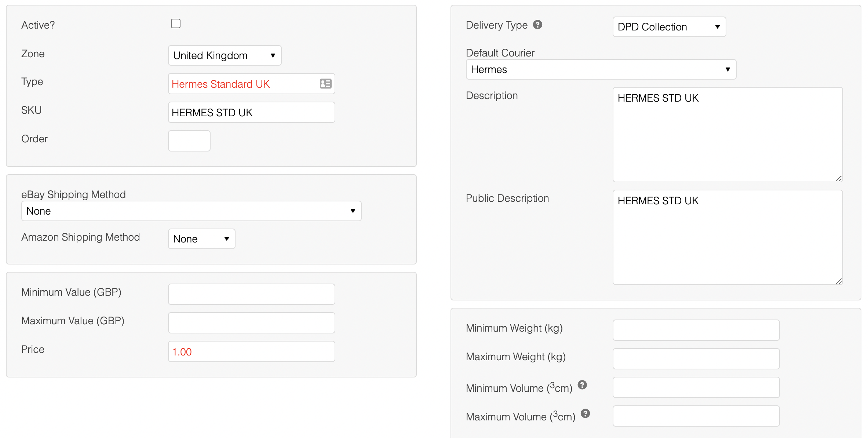868x438 pixels.
Task: Focus the Price field
Action: 251,351
